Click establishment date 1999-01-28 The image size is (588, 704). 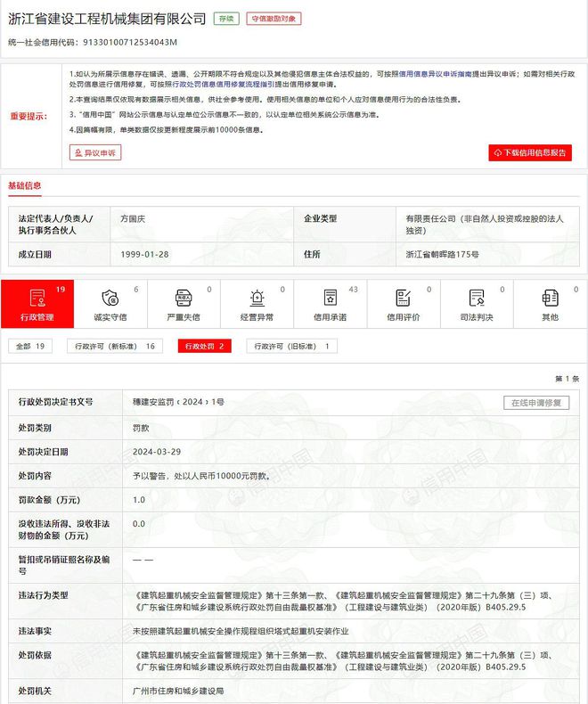point(144,255)
